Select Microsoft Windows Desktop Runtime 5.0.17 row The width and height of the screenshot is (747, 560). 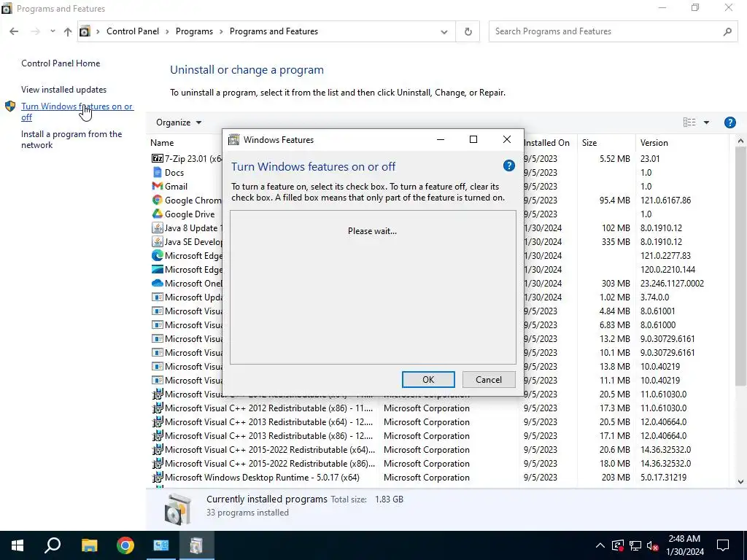tap(438, 478)
